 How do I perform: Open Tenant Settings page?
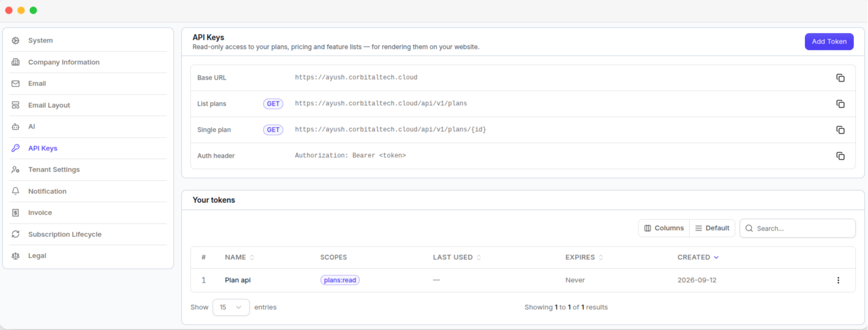point(54,170)
